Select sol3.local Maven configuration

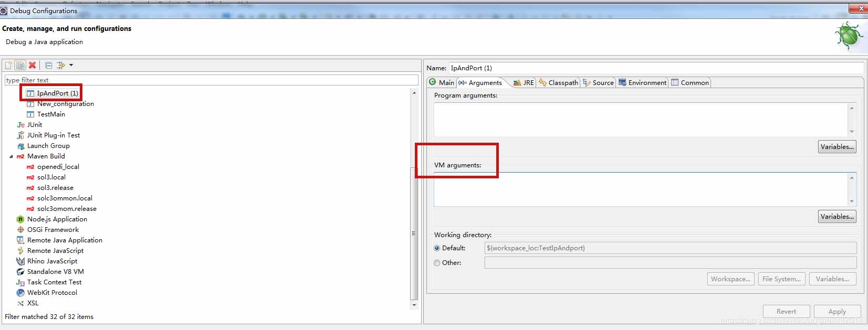pyautogui.click(x=51, y=177)
